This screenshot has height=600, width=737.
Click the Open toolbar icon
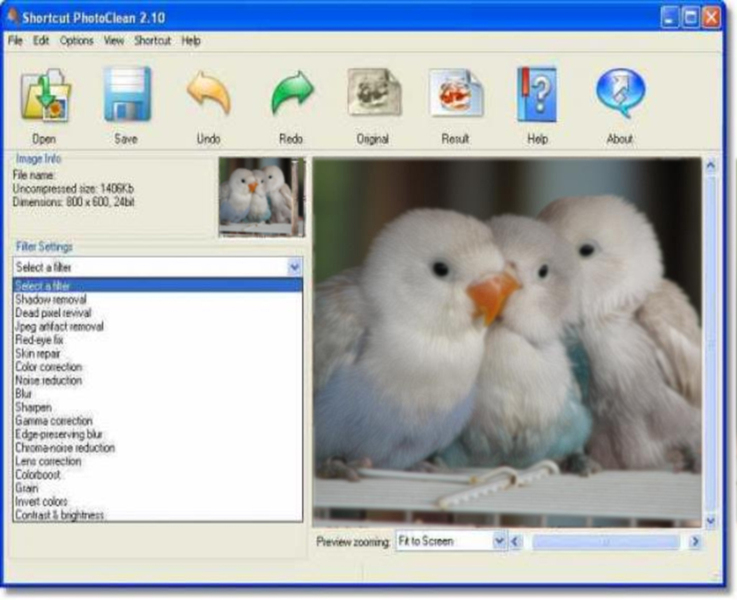(x=45, y=97)
